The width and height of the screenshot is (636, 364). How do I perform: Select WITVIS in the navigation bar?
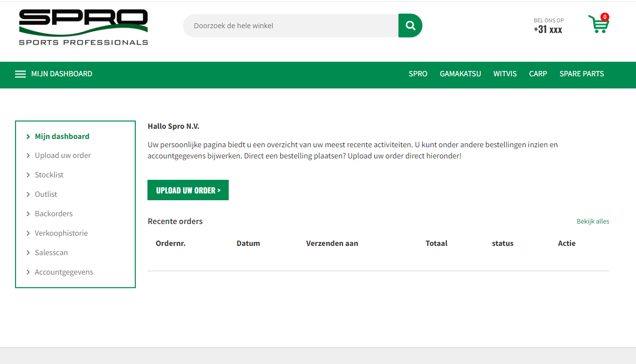505,74
